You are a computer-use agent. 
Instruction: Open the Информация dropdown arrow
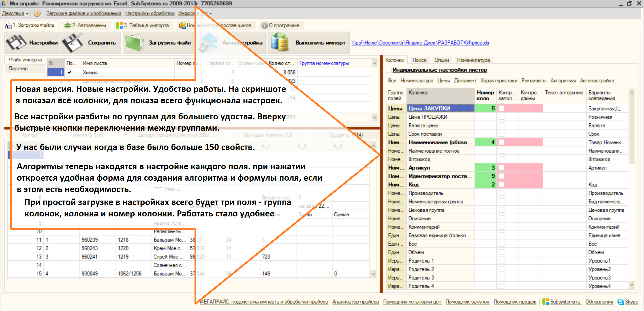(210, 13)
